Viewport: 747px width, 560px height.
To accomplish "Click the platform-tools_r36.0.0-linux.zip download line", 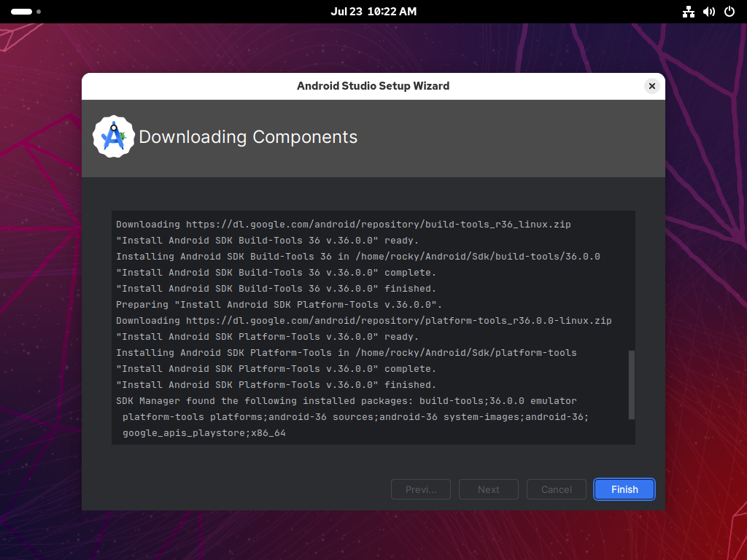I will coord(364,321).
